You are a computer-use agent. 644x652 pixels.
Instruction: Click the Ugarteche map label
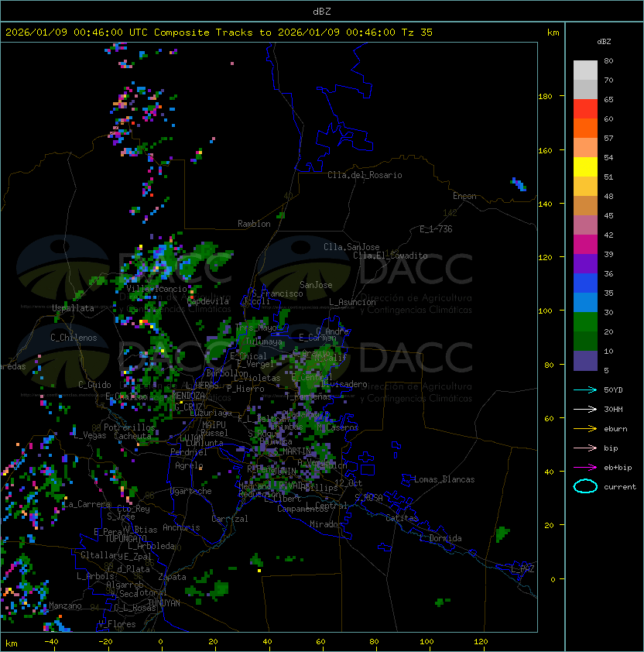coord(191,491)
